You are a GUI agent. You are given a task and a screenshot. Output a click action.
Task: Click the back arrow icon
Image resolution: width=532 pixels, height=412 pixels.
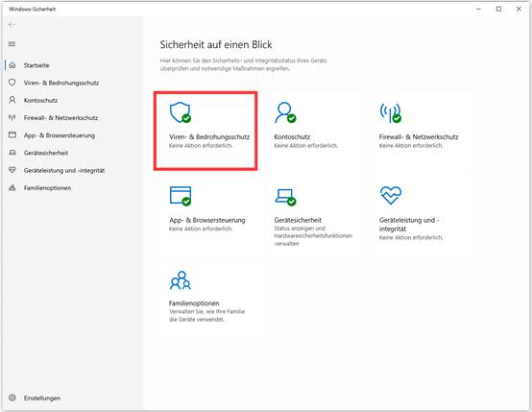[12, 24]
